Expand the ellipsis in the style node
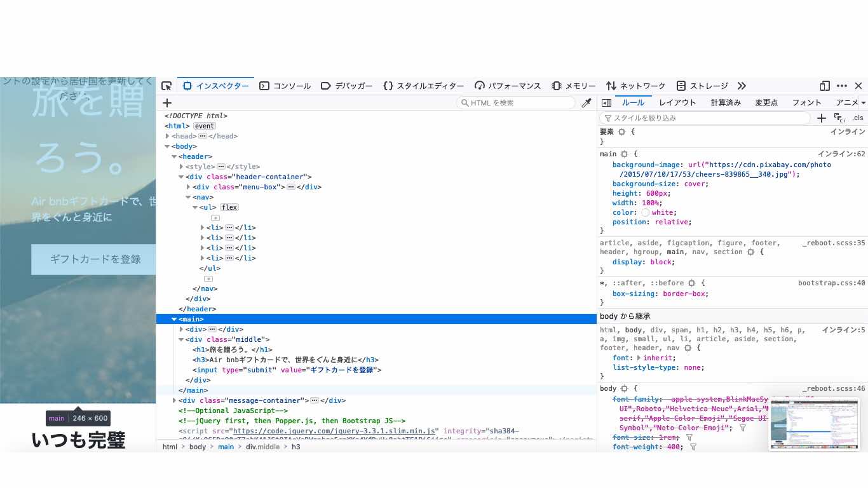The height and width of the screenshot is (488, 868). (x=221, y=166)
